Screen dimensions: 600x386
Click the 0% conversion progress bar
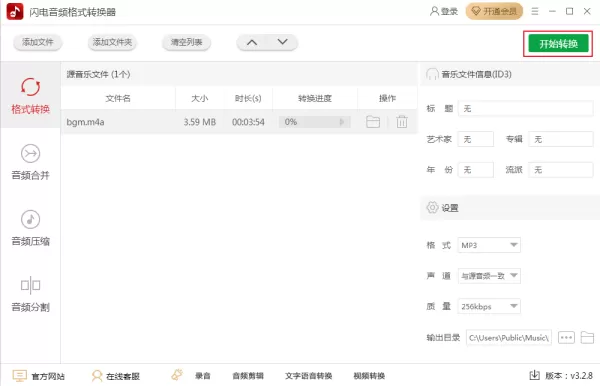click(x=315, y=122)
